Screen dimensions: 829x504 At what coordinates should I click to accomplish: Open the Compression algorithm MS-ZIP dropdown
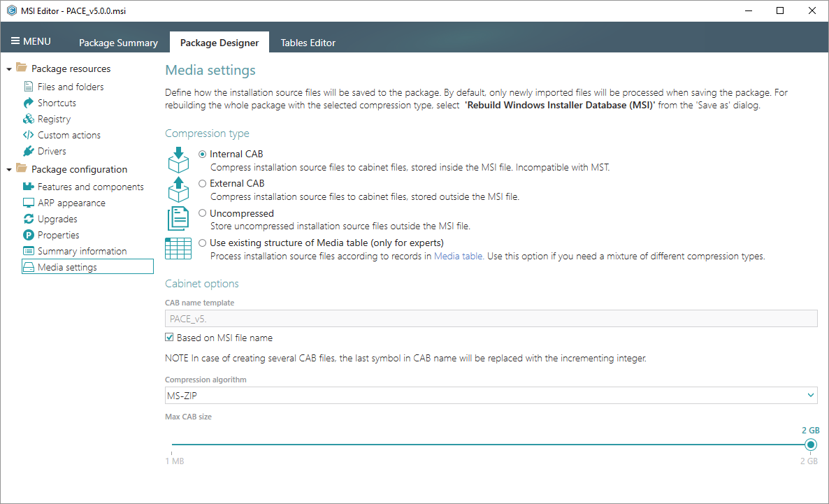click(491, 395)
